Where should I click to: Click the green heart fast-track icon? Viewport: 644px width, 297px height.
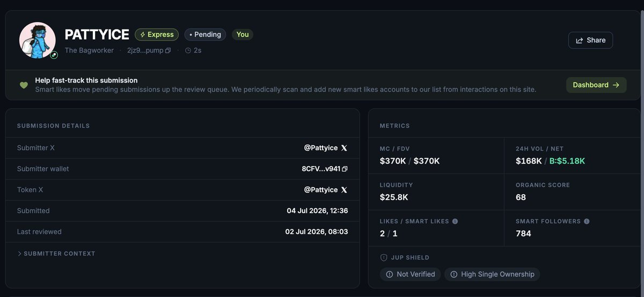click(x=24, y=85)
